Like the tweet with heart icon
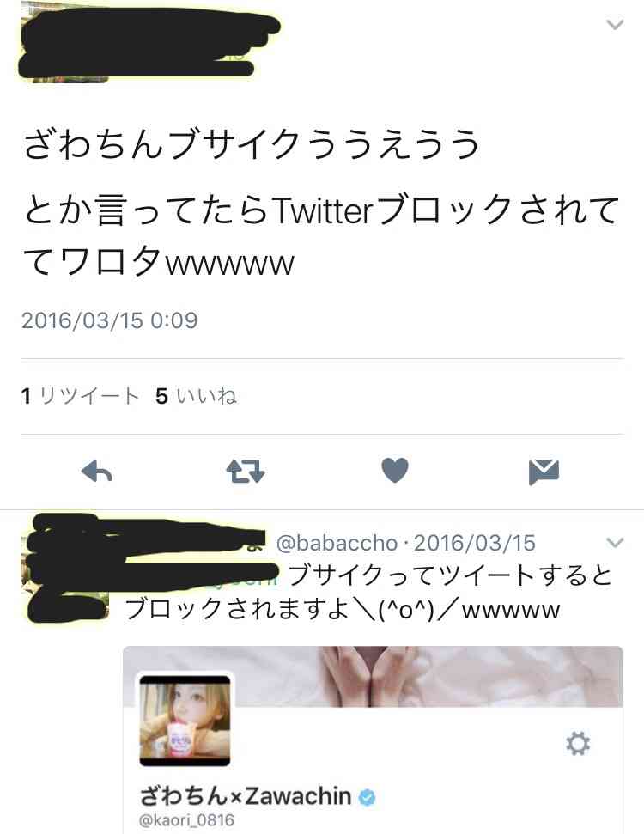This screenshot has width=644, height=834. (x=395, y=470)
